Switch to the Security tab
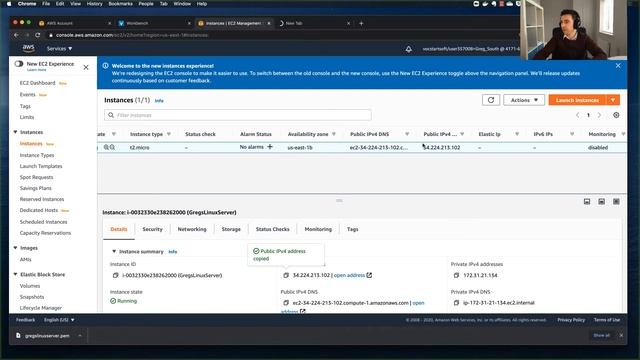Viewport: 640px width, 360px height. [x=153, y=229]
